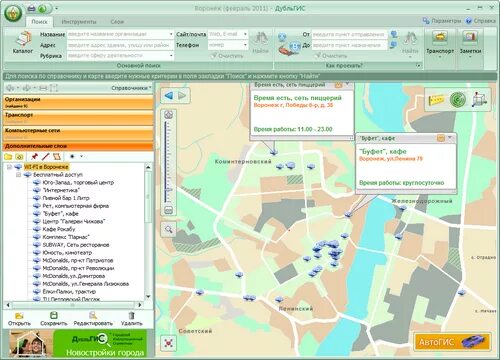Click the Адрес input field
Screen dimensions: 500x360
click(x=120, y=45)
